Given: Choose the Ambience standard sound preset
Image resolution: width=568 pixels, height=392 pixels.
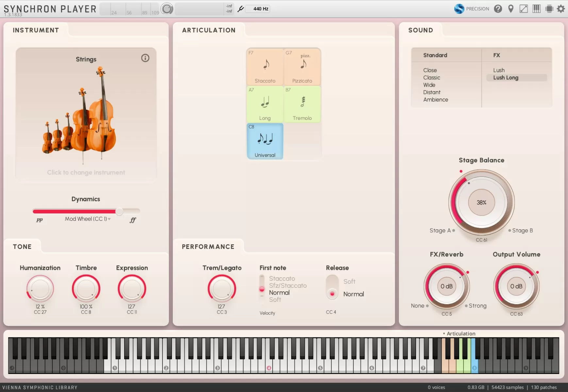Looking at the screenshot, I should coord(435,100).
